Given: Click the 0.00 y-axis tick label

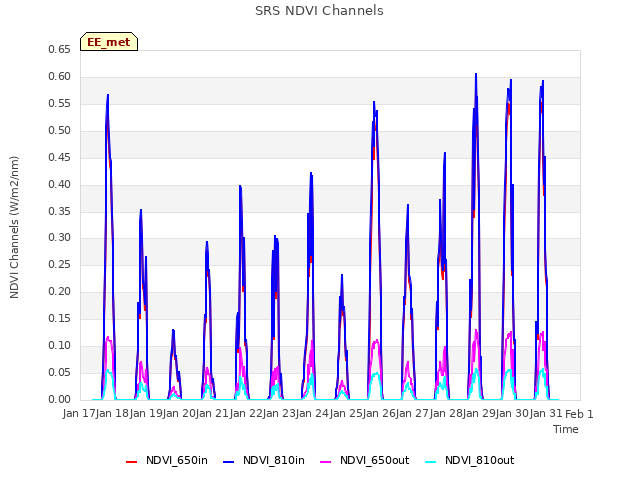Looking at the screenshot, I should tap(60, 399).
